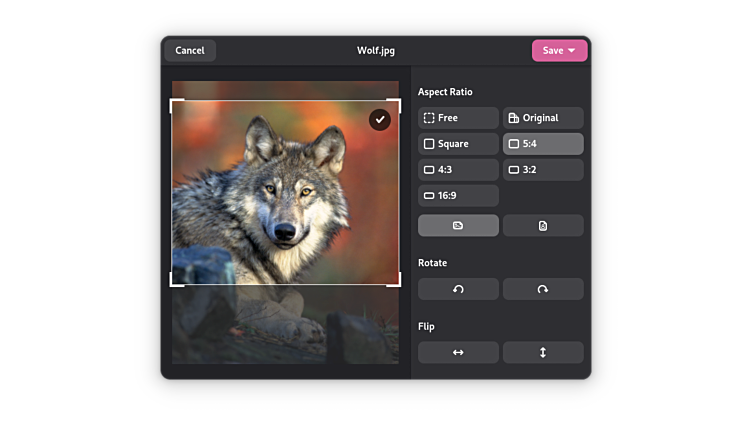752x423 pixels.
Task: Flip the image horizontally
Action: (458, 352)
